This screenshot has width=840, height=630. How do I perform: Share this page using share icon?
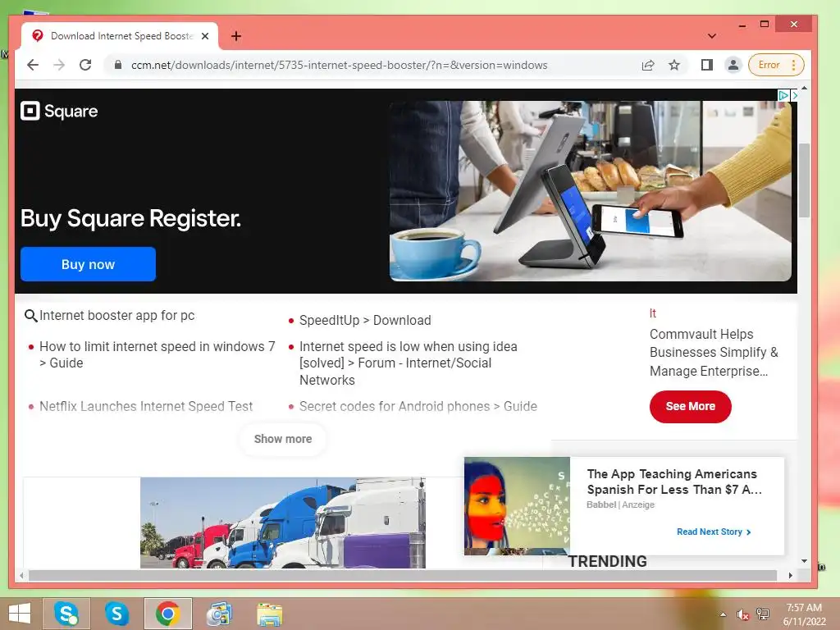pyautogui.click(x=648, y=65)
